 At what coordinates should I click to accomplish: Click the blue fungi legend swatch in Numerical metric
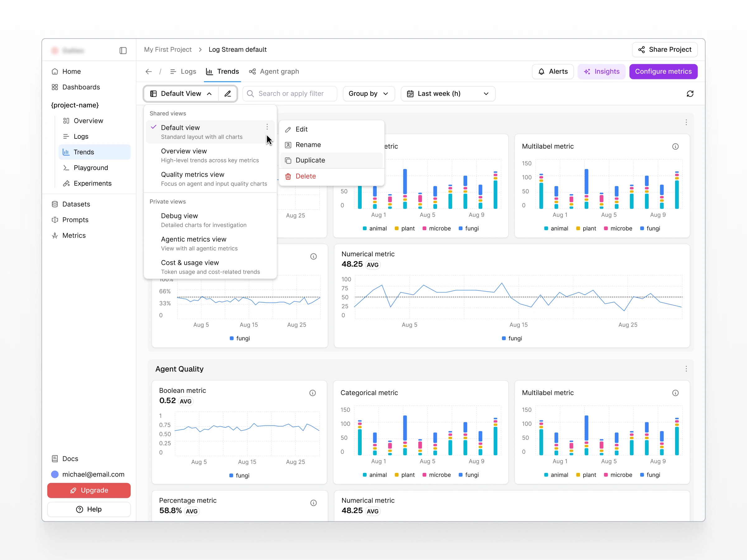(504, 338)
